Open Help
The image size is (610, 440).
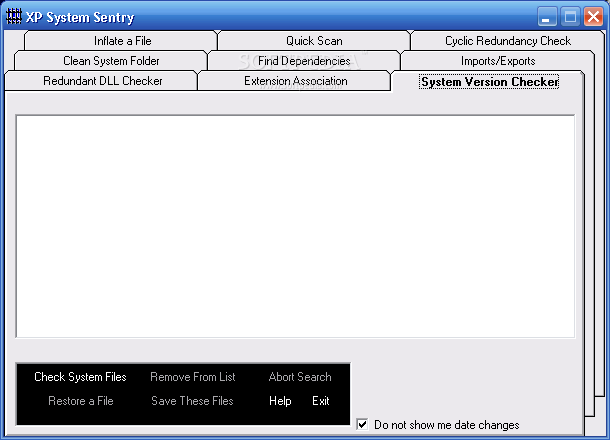pyautogui.click(x=280, y=401)
